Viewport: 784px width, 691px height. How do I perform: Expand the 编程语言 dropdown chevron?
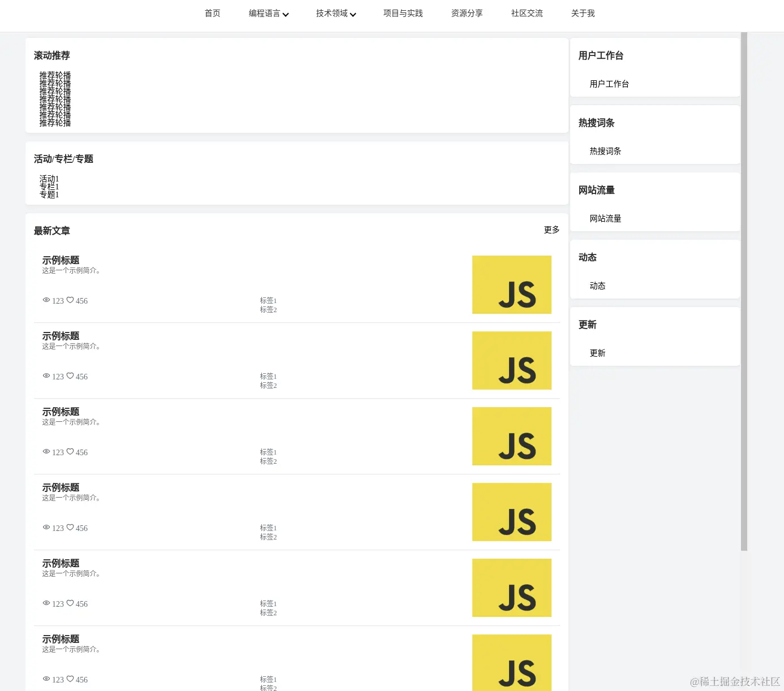coord(286,15)
